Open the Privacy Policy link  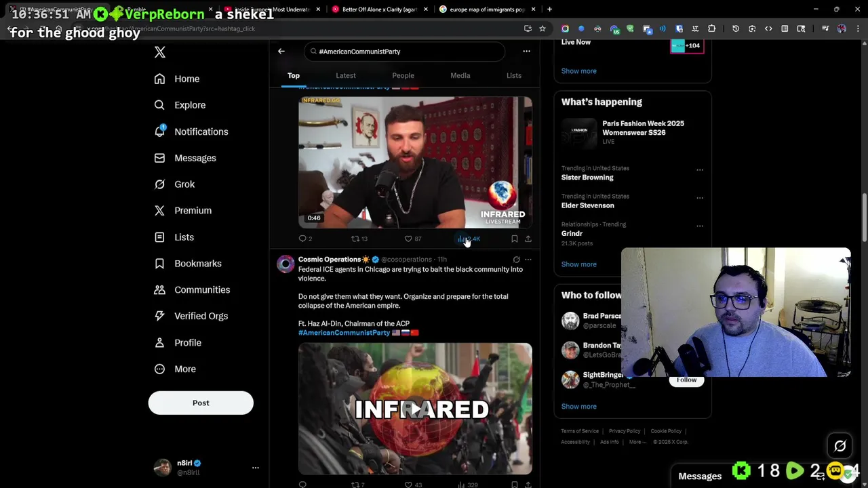pos(625,431)
